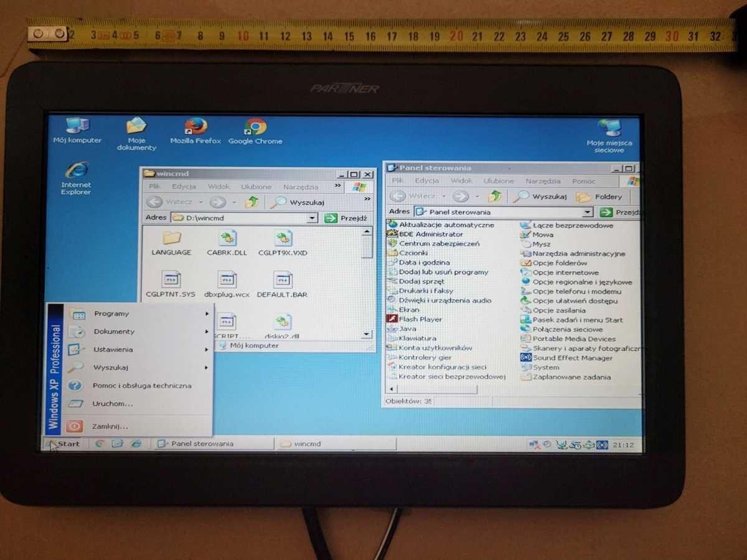Select the DEFAULT.BAR file in wincmd
Viewport: 747px width, 560px height.
[x=282, y=284]
